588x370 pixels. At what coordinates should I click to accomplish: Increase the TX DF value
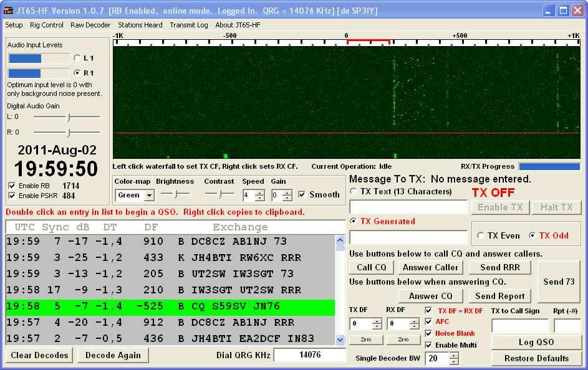tap(377, 321)
